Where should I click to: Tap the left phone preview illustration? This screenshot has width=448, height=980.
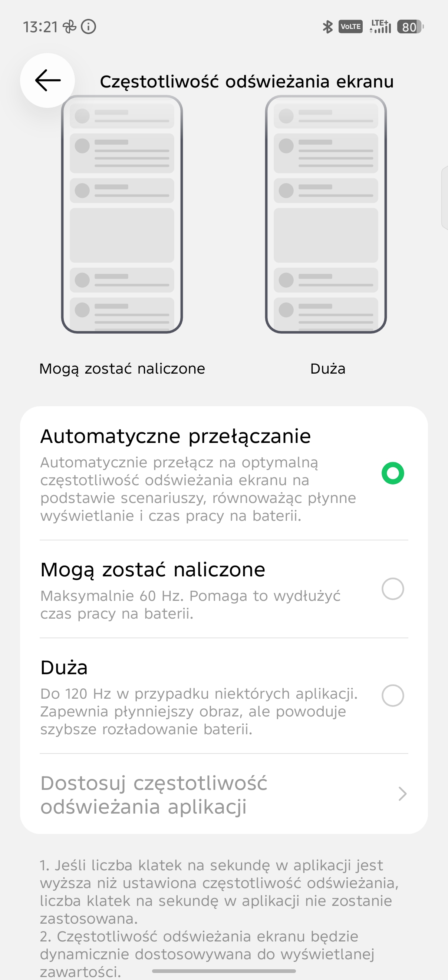(x=122, y=214)
